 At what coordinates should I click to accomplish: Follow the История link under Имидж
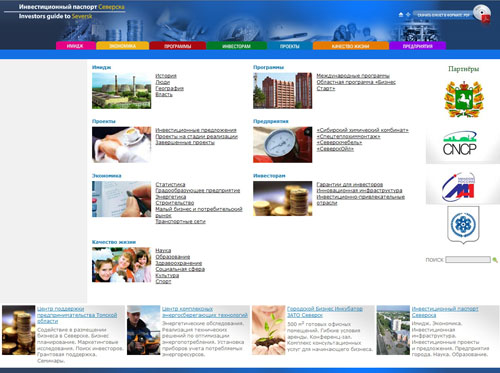(x=166, y=76)
